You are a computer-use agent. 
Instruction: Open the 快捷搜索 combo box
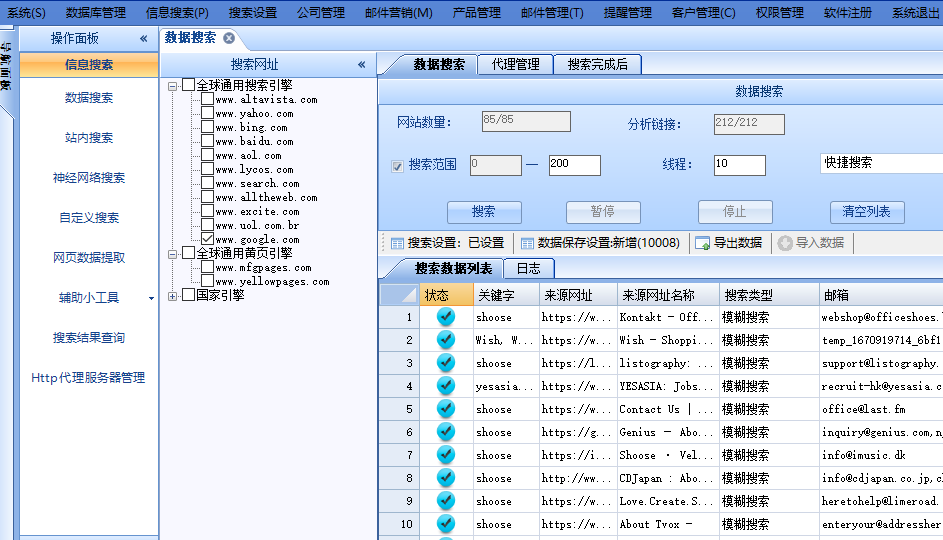(x=881, y=163)
